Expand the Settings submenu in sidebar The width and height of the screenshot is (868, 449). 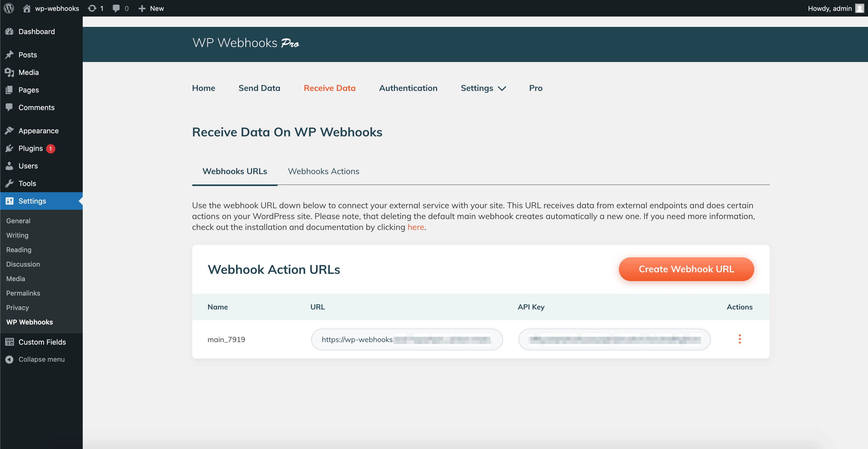click(32, 200)
